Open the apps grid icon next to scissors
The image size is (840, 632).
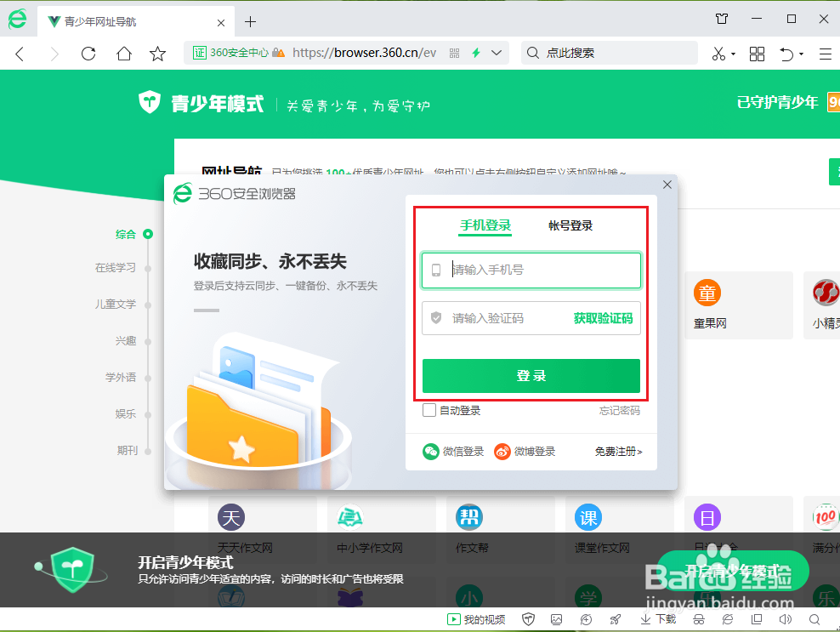click(757, 54)
